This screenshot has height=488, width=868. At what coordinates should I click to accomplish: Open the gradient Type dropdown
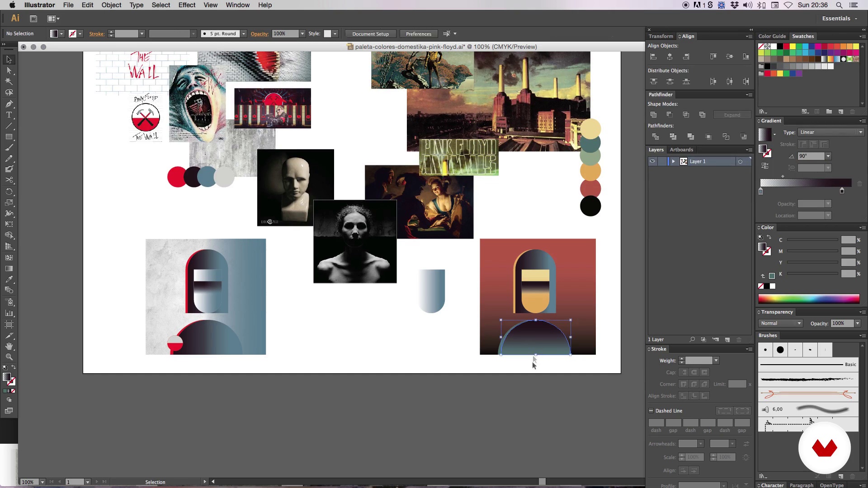click(831, 132)
